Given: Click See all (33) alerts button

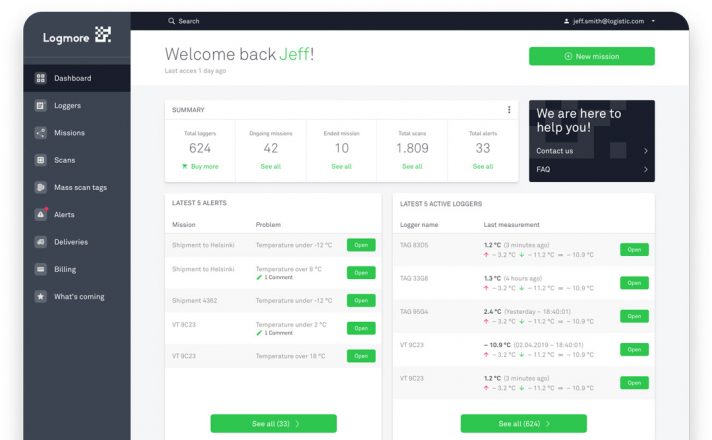Looking at the screenshot, I should click(273, 423).
